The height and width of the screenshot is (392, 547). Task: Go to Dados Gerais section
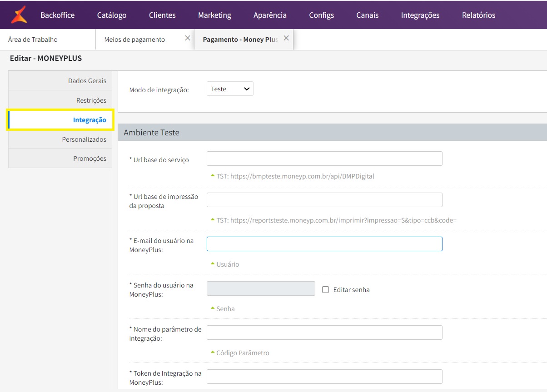pyautogui.click(x=60, y=80)
